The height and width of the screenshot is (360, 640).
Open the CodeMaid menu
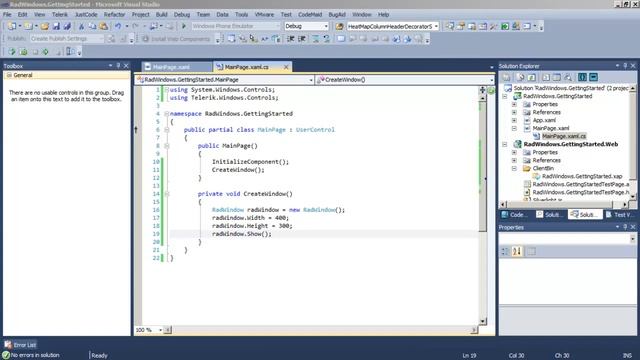point(310,14)
